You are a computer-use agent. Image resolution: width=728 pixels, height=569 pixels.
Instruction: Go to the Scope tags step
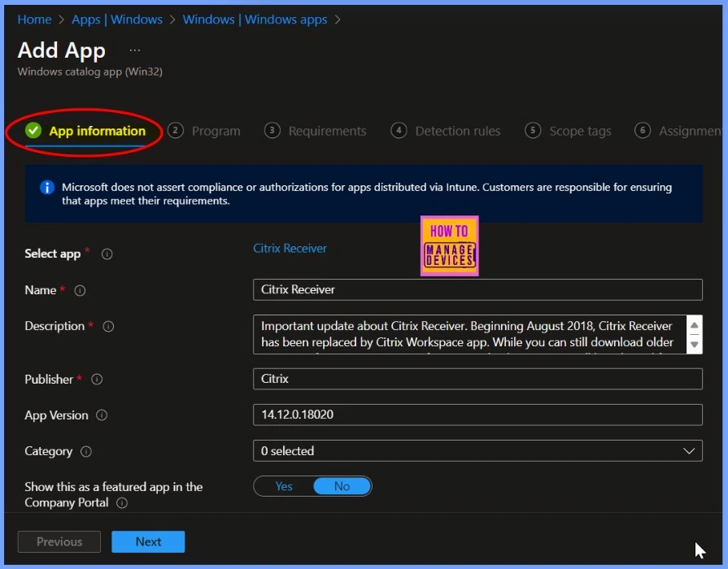pos(568,131)
